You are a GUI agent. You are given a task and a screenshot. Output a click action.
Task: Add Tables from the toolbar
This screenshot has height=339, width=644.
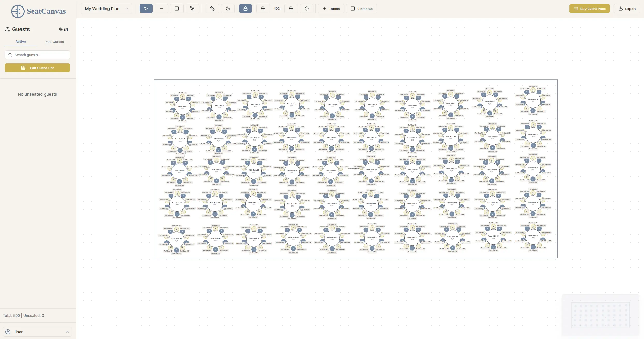tap(331, 9)
